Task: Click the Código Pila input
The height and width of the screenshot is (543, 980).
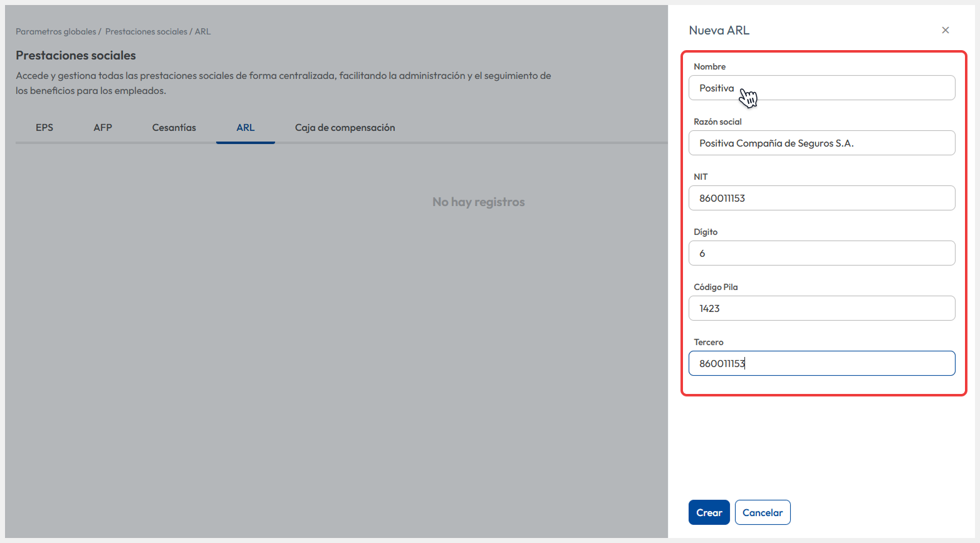Action: pos(821,309)
